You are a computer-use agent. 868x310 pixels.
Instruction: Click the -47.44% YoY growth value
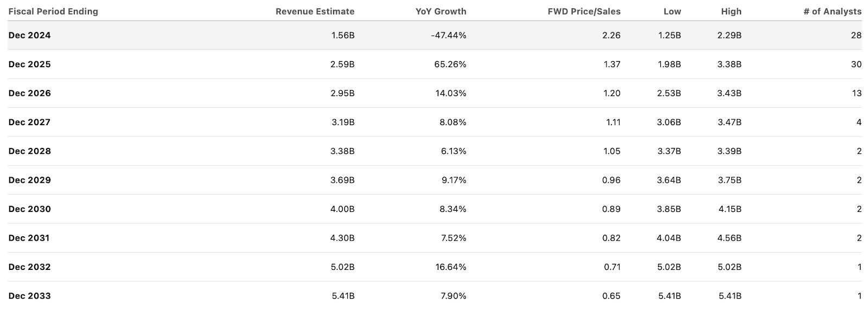pyautogui.click(x=448, y=35)
